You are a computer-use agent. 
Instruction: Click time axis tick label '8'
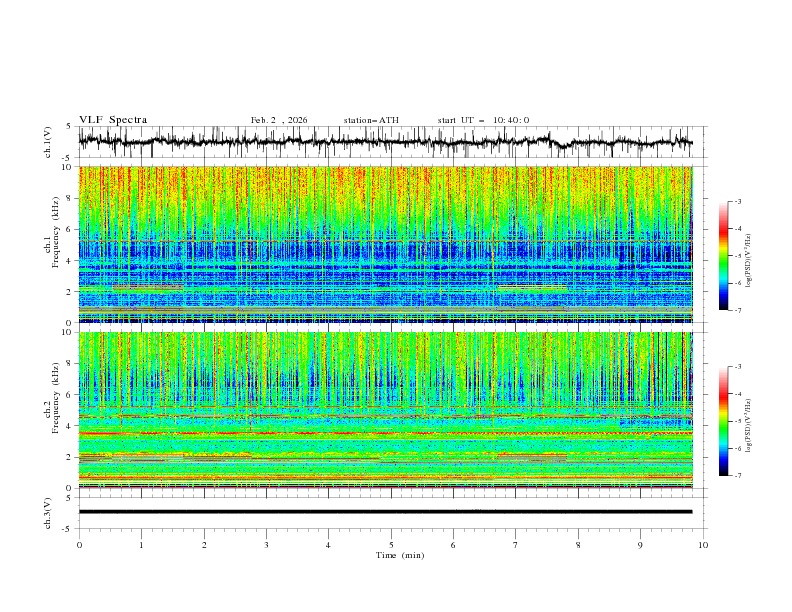[x=578, y=545]
